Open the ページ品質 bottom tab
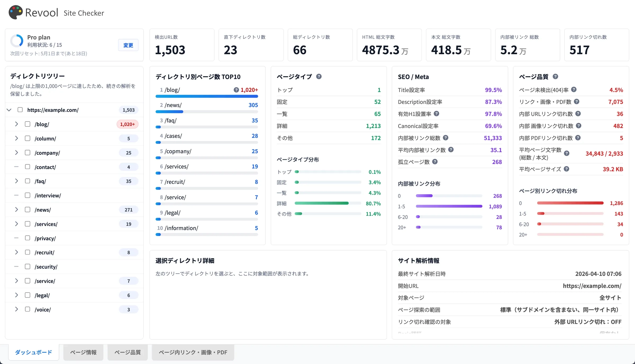 coord(128,352)
